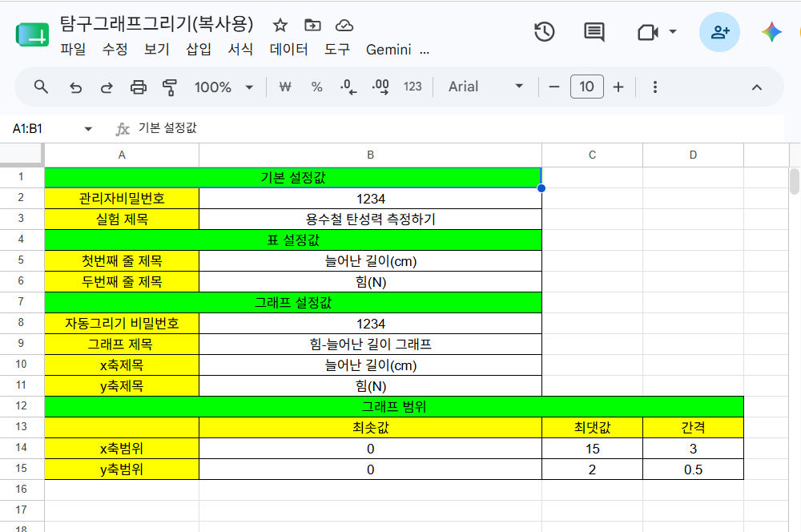801x532 pixels.
Task: Collapse the toolbar with chevron up
Action: [757, 87]
